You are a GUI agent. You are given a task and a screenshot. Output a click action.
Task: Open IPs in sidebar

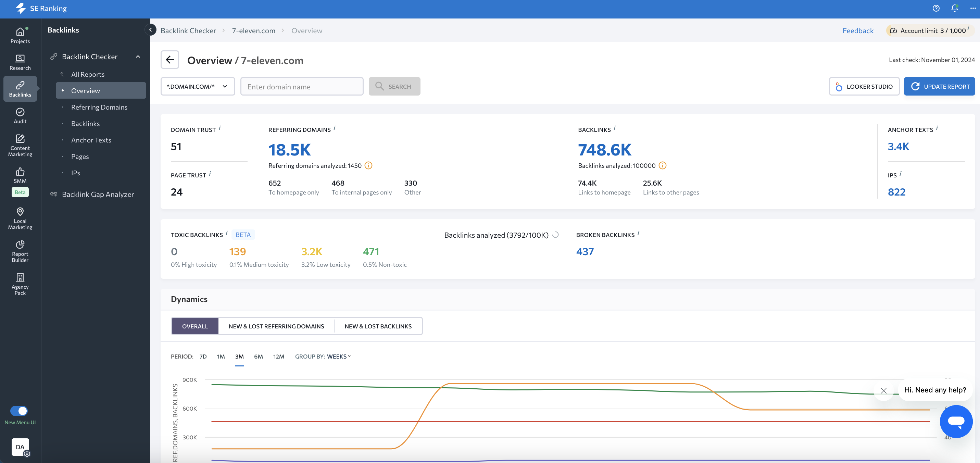[76, 173]
